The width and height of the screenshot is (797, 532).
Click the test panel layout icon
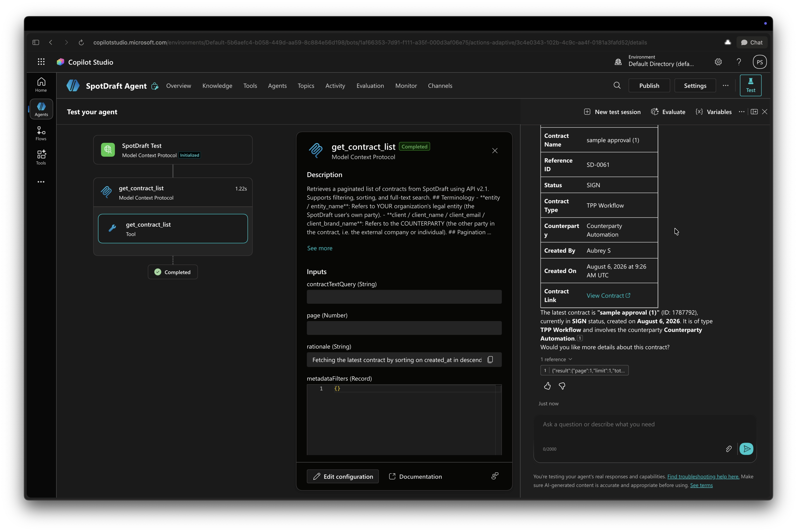click(x=754, y=112)
